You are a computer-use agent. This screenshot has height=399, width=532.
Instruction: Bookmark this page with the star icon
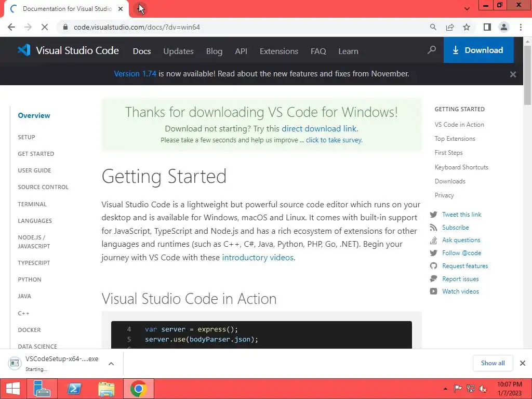coord(467,27)
